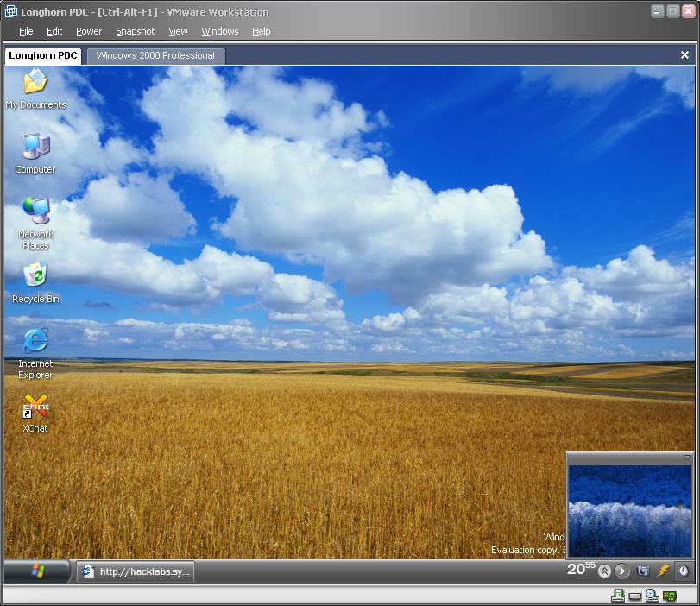
Task: Select the Recycle Bin icon
Action: pos(35,276)
